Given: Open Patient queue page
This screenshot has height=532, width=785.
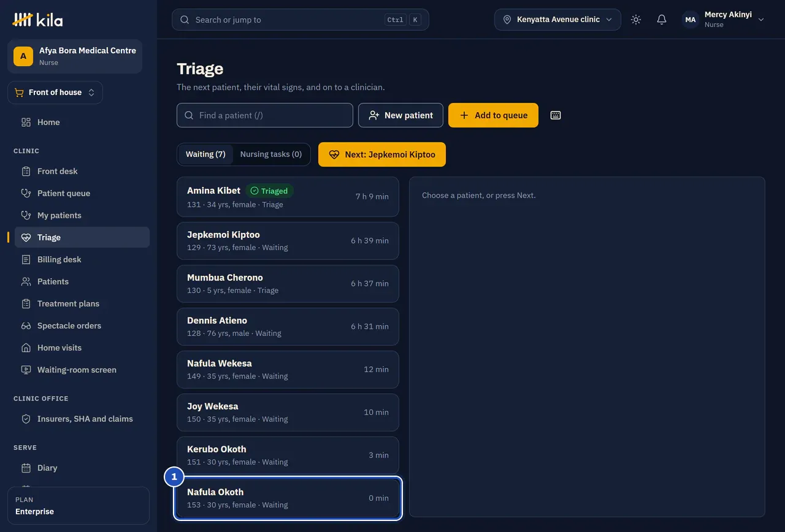Looking at the screenshot, I should pyautogui.click(x=82, y=193).
